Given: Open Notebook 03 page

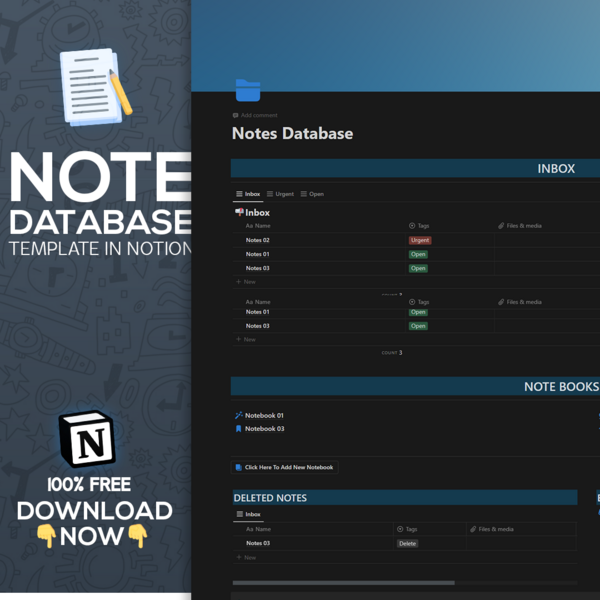Looking at the screenshot, I should [x=264, y=429].
